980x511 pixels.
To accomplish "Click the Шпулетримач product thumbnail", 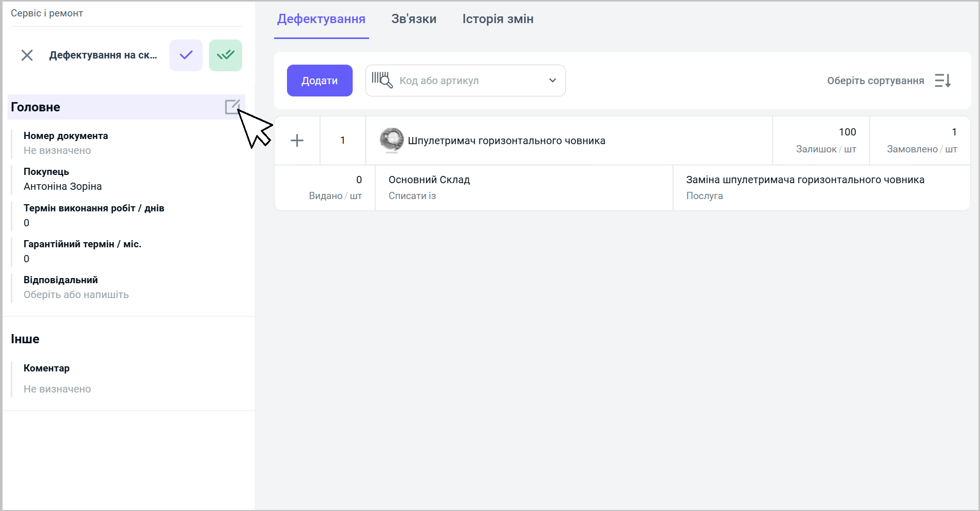I will [x=391, y=140].
